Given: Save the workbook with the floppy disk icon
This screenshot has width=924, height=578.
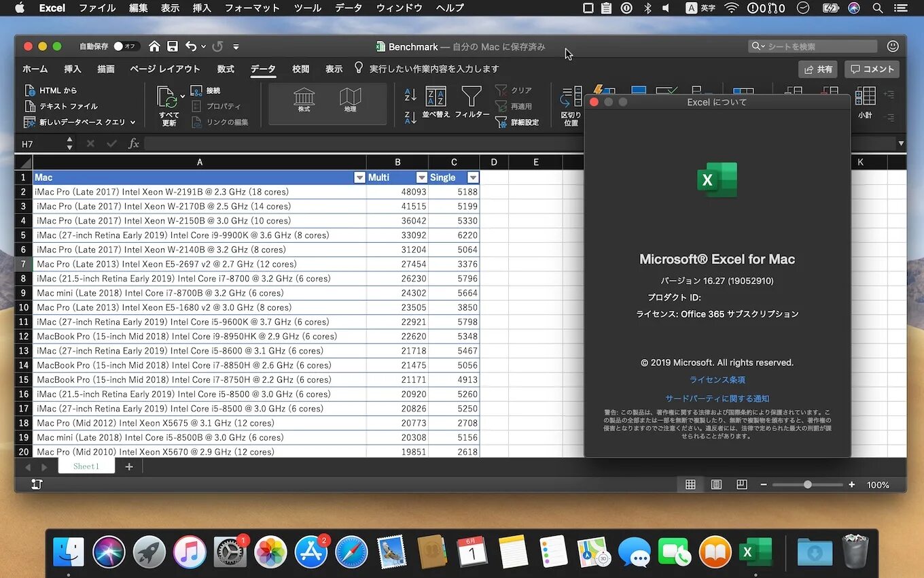Looking at the screenshot, I should pos(173,46).
